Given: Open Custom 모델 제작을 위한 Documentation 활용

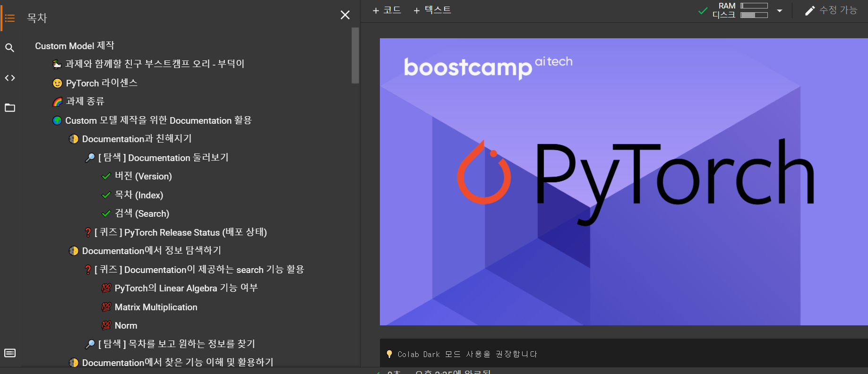Looking at the screenshot, I should coord(152,120).
